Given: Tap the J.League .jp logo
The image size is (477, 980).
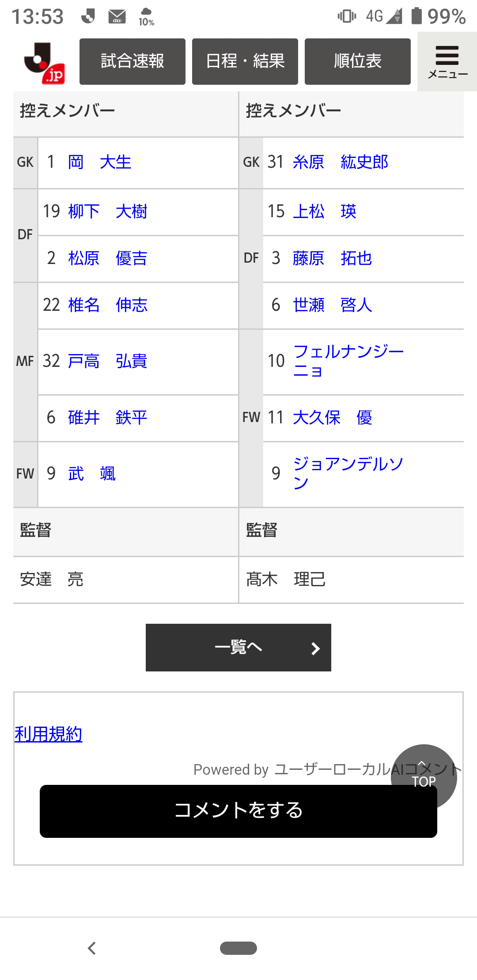Looking at the screenshot, I should [45, 62].
